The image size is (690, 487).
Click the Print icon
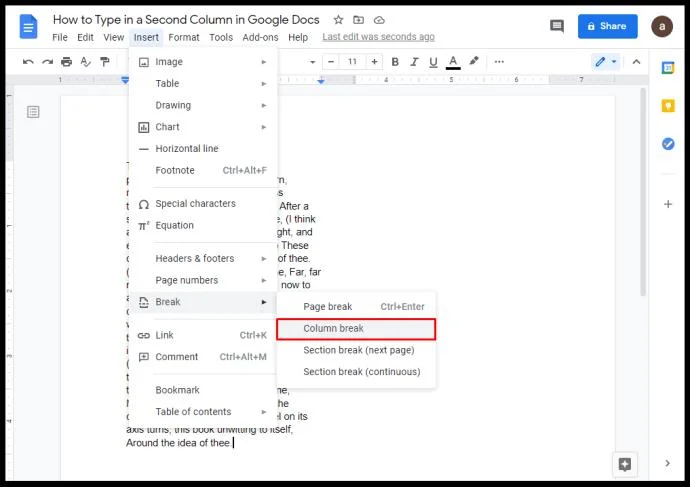66,62
